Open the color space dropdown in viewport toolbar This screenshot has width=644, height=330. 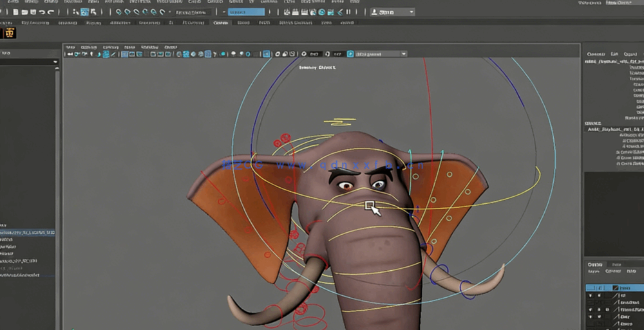[380, 55]
